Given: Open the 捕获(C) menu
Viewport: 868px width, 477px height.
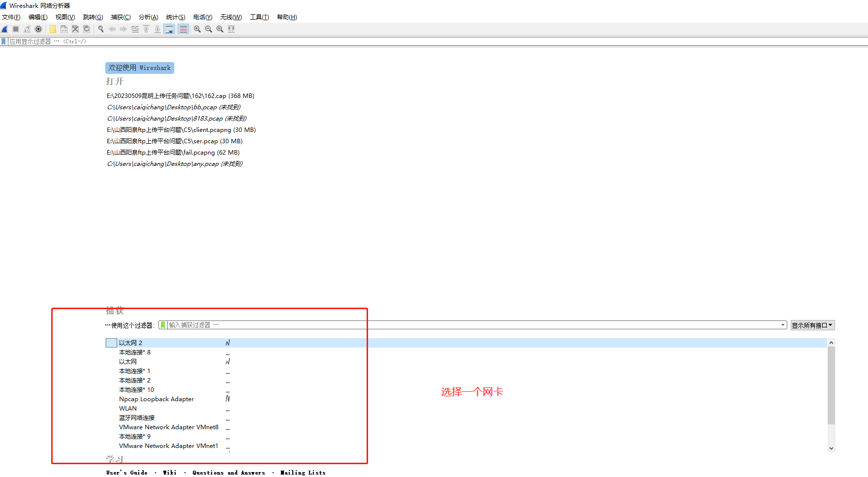Looking at the screenshot, I should tap(121, 17).
